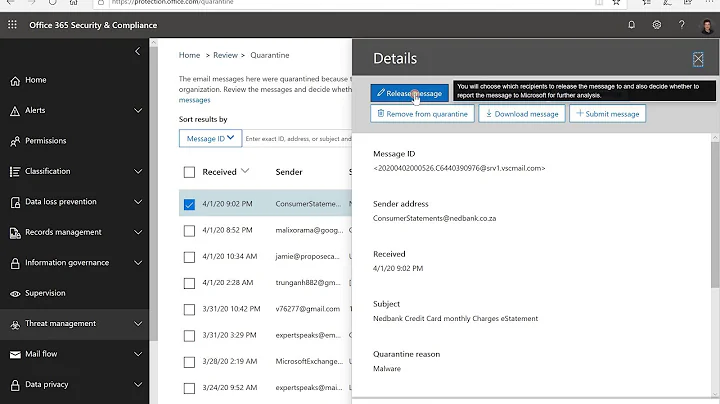
Task: Expand the Mail flow chevron
Action: [138, 354]
